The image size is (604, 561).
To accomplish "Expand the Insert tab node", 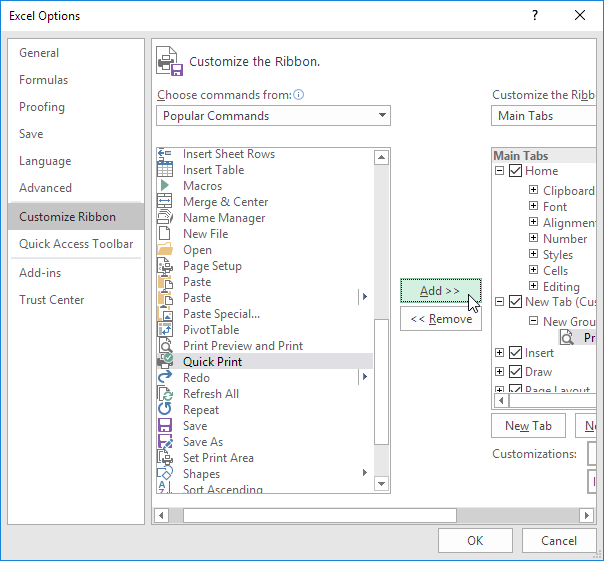I will coord(499,353).
